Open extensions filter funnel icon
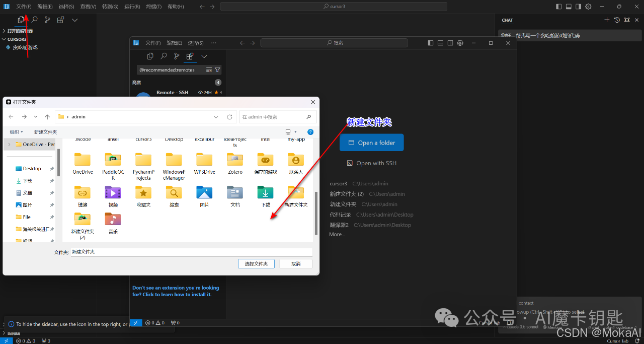Viewport: 644px width, 344px height. coord(217,70)
